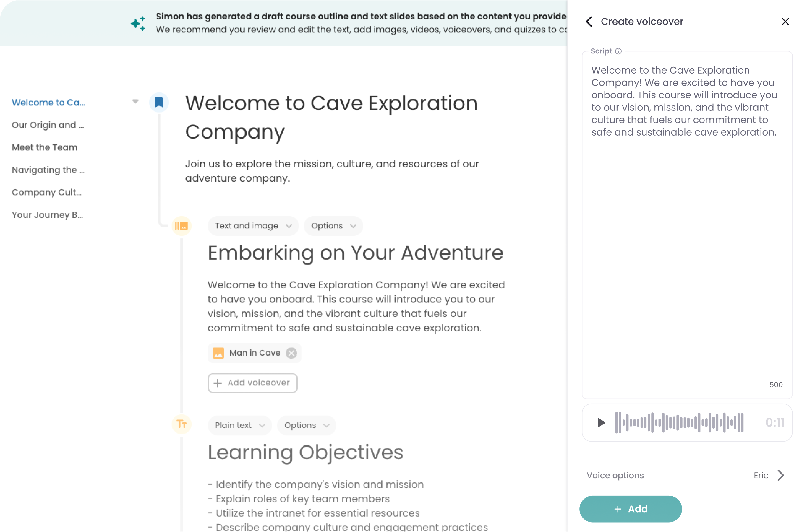Open the Plain text type dropdown
The image size is (807, 532).
coord(240,425)
